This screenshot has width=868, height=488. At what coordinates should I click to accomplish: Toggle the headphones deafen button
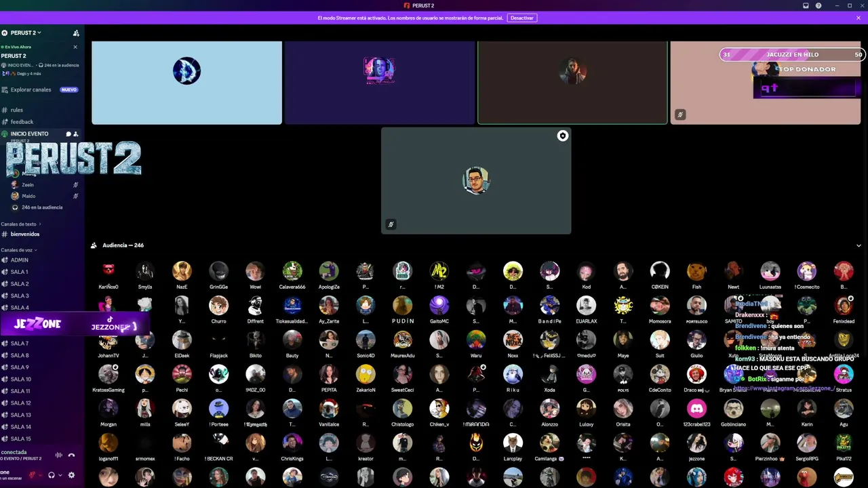click(x=52, y=475)
